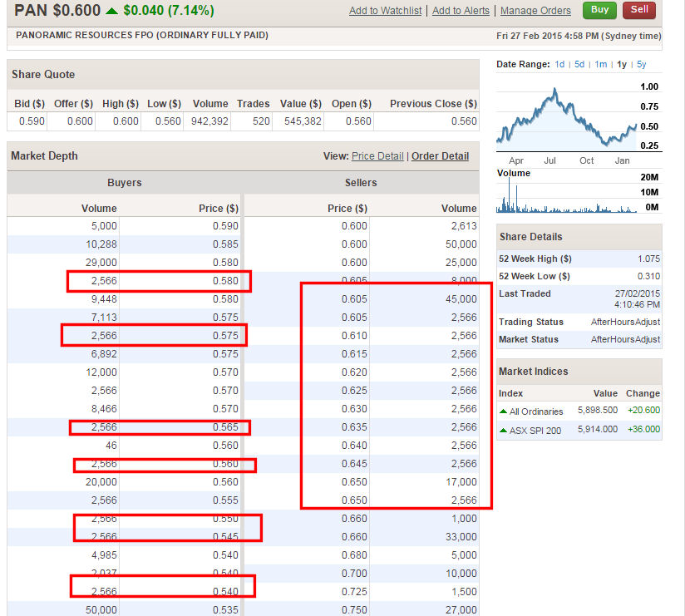Select the seller volume 27,000
Screen dimensions: 685x616
[461, 610]
